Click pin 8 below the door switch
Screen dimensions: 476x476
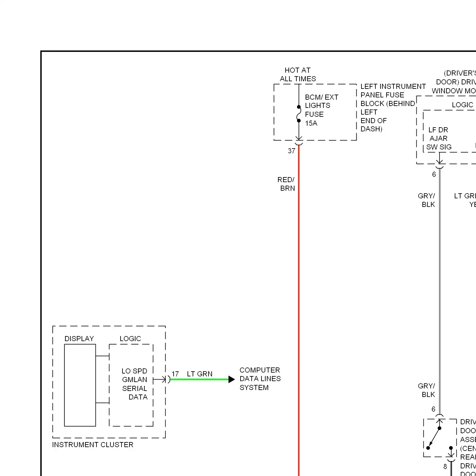[x=445, y=466]
